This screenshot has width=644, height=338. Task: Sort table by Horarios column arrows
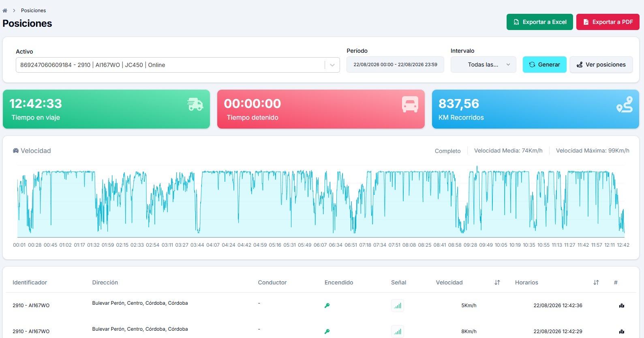596,282
